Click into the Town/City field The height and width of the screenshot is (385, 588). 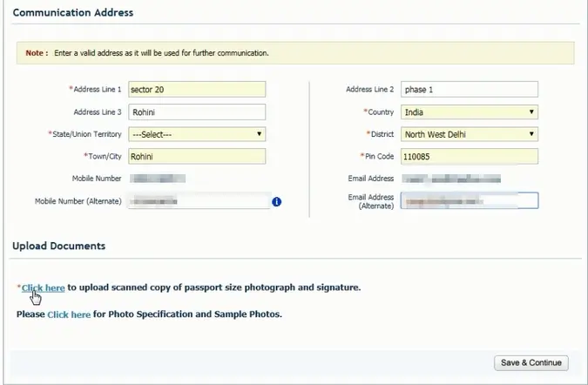197,157
